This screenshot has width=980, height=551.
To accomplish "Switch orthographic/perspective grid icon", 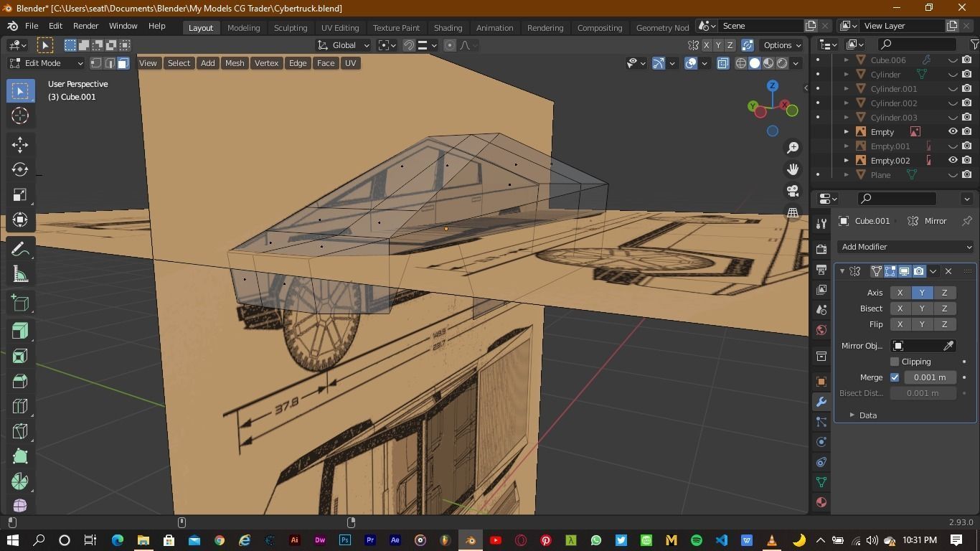I will (793, 212).
